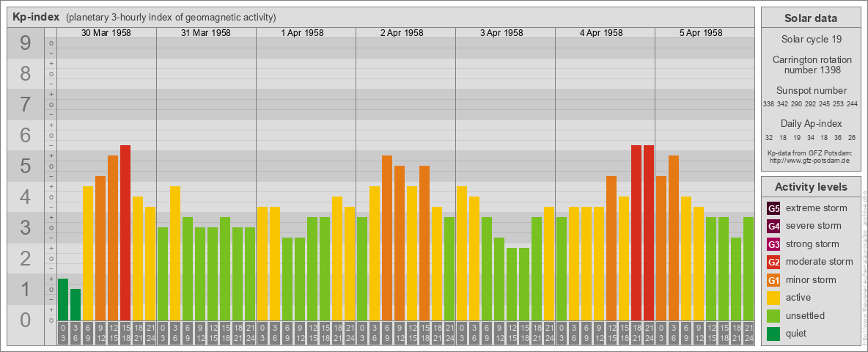Click 'Carrington rotation number 1398' text

click(811, 65)
